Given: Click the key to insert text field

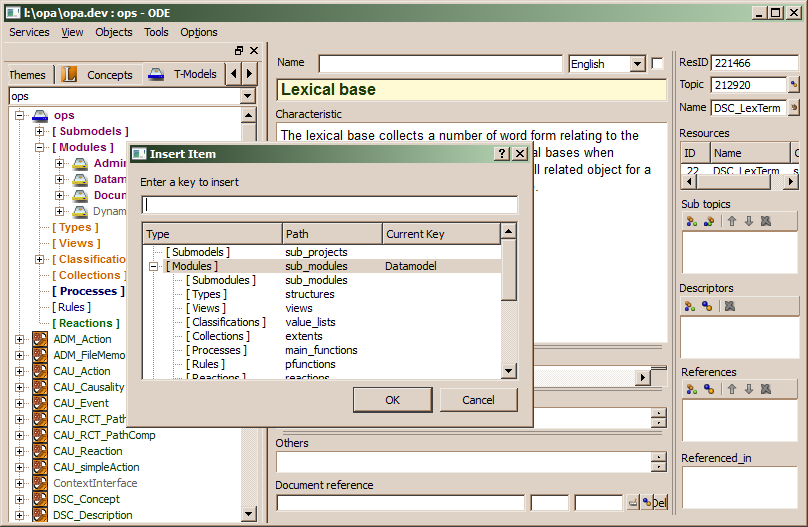Looking at the screenshot, I should coord(329,205).
